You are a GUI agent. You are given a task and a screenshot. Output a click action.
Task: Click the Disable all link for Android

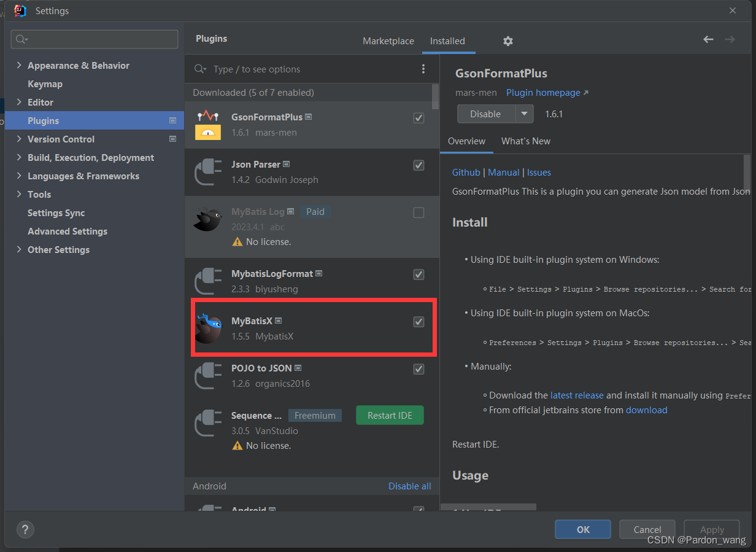pos(409,486)
